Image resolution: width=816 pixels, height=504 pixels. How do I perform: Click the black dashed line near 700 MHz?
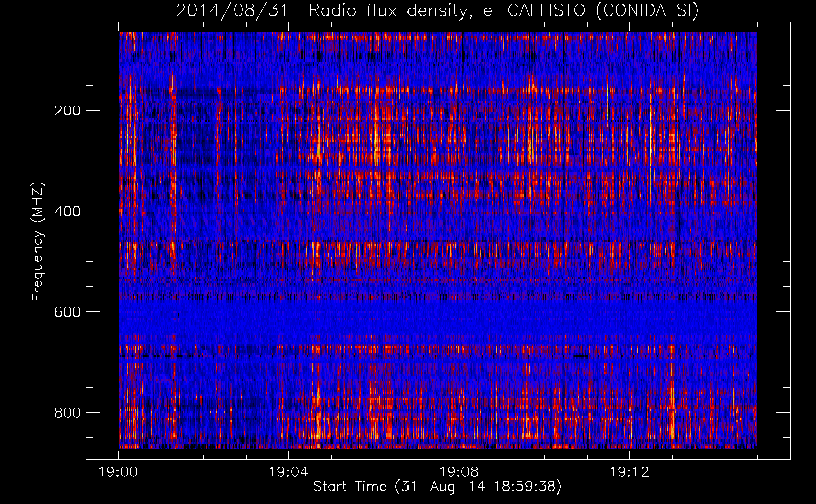[x=151, y=355]
